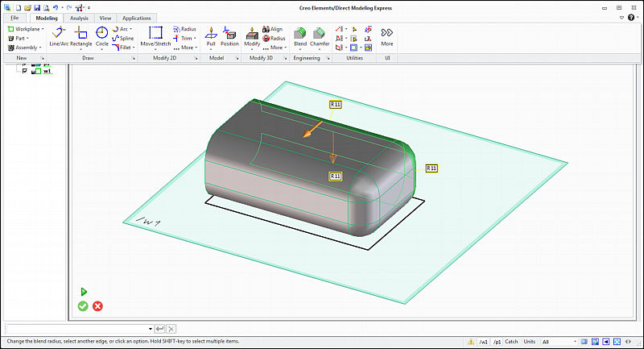Open the File menu

coord(14,18)
